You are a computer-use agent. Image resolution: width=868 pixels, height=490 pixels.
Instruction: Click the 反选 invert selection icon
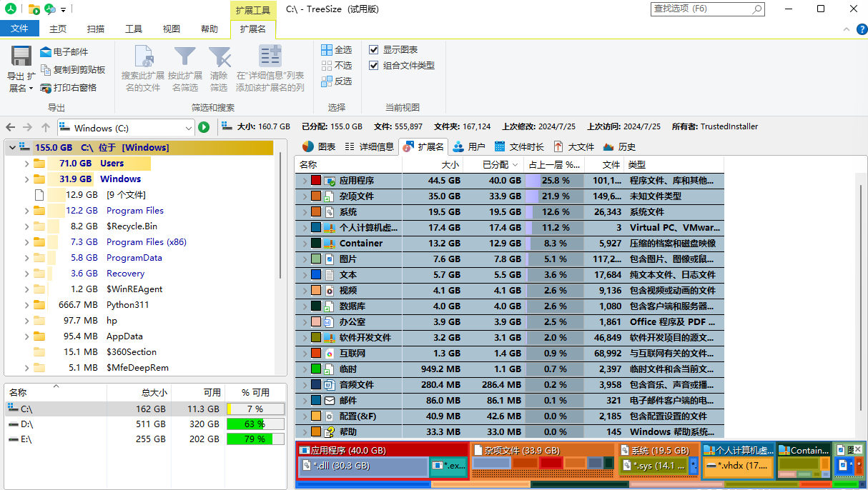tap(325, 81)
